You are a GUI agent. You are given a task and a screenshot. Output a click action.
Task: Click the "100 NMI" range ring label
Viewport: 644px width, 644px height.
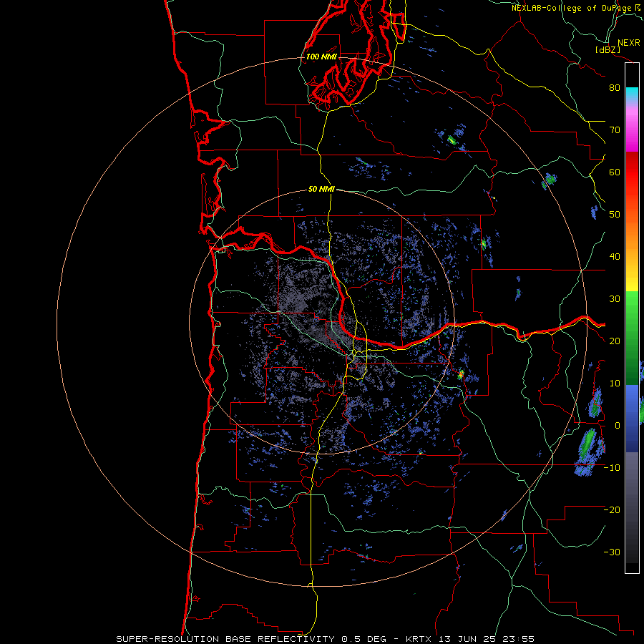321,57
